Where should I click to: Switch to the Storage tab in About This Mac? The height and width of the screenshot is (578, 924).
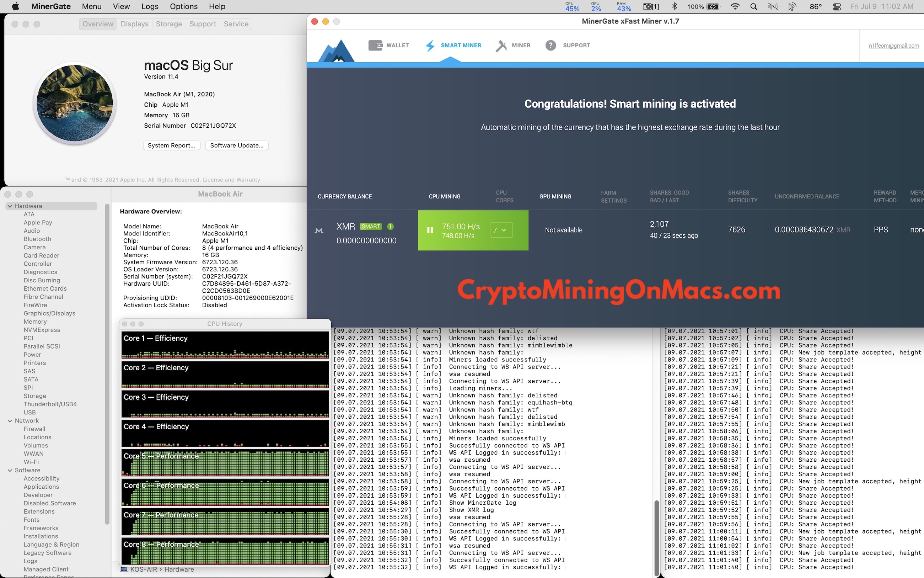pos(169,24)
